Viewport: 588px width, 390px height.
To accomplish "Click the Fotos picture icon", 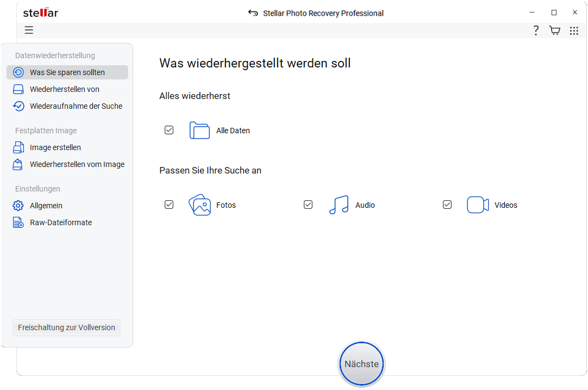I will pos(199,205).
